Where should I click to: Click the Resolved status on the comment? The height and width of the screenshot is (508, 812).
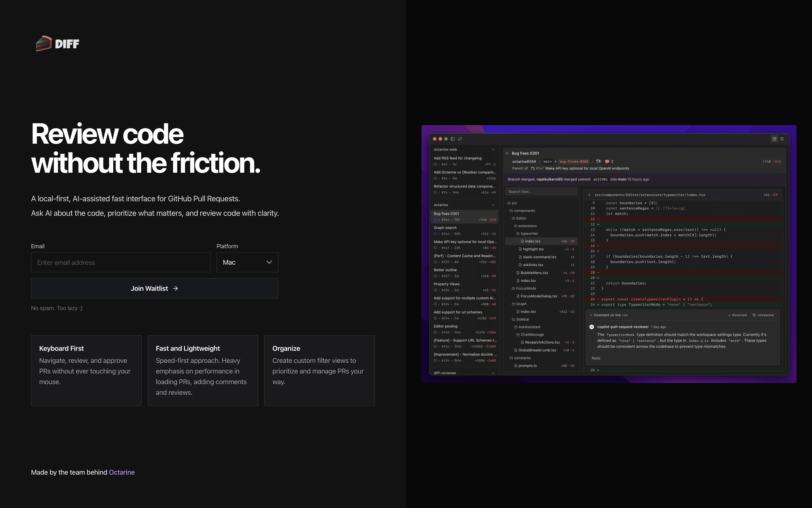737,315
